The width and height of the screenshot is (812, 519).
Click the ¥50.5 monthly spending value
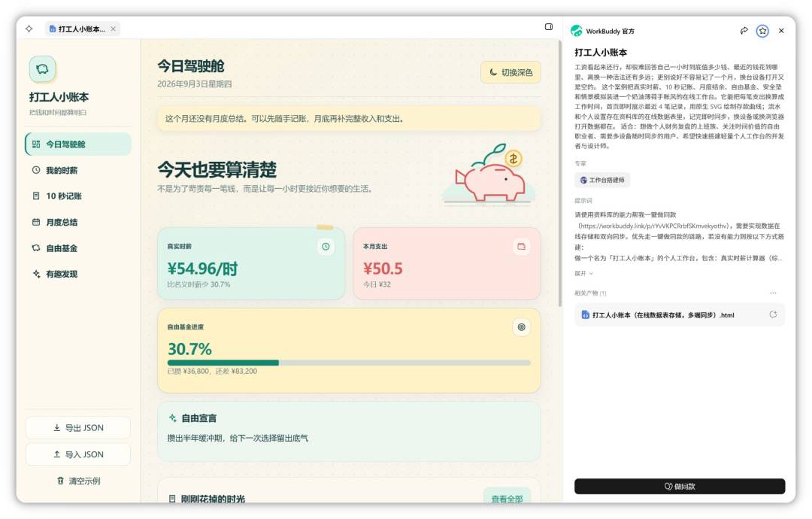[383, 269]
